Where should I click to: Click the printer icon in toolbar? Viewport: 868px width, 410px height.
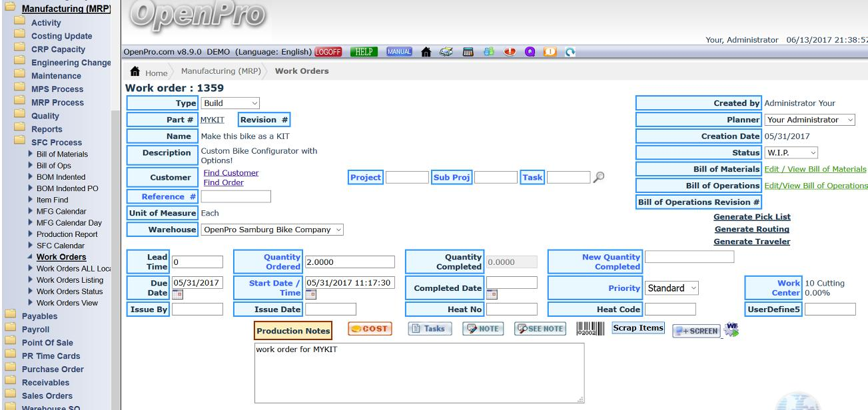444,52
